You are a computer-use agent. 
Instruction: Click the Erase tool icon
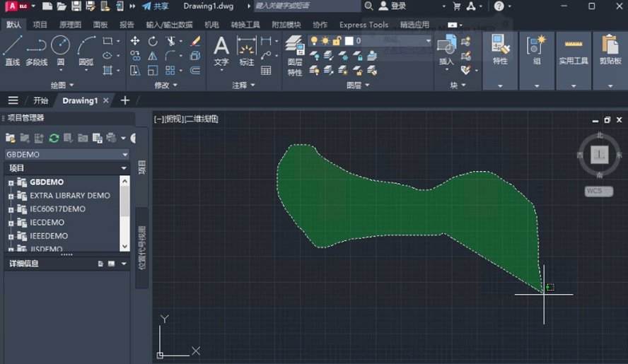pyautogui.click(x=195, y=41)
